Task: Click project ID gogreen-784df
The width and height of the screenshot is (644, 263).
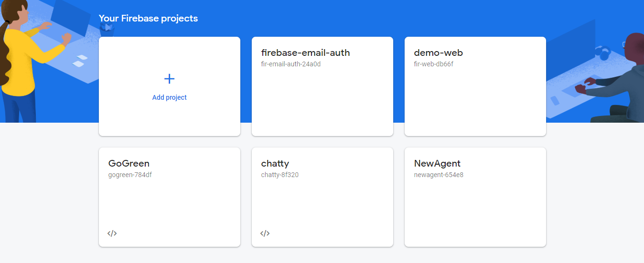Action: (x=130, y=175)
